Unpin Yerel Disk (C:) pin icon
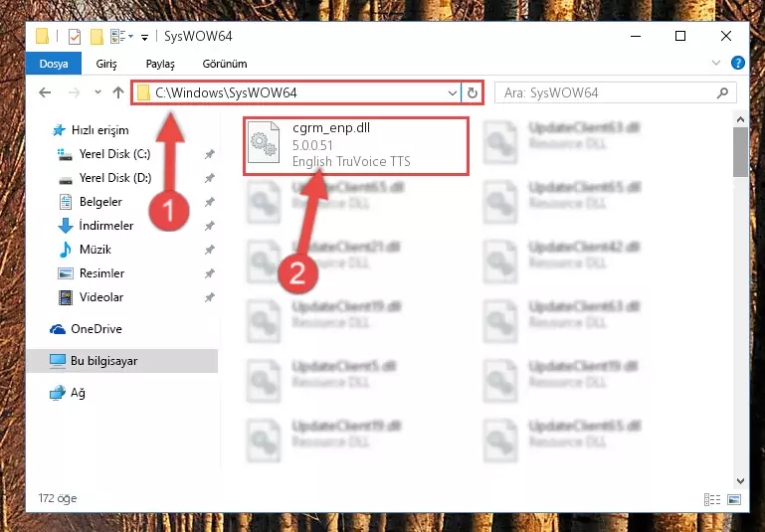Viewport: 765px width, 532px height. pyautogui.click(x=209, y=154)
